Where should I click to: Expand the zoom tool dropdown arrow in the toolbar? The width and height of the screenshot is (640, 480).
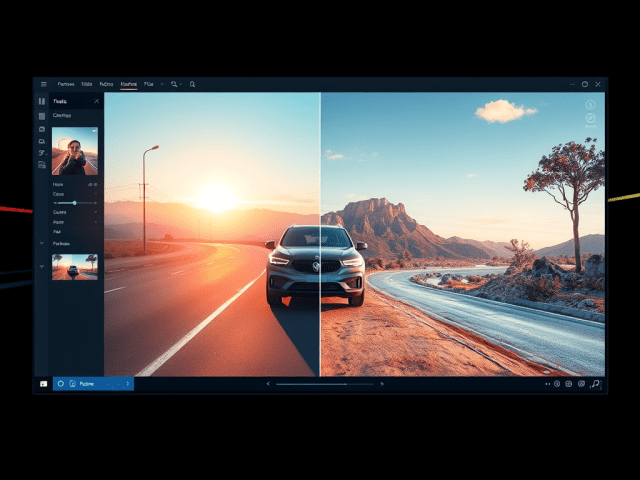(x=180, y=85)
